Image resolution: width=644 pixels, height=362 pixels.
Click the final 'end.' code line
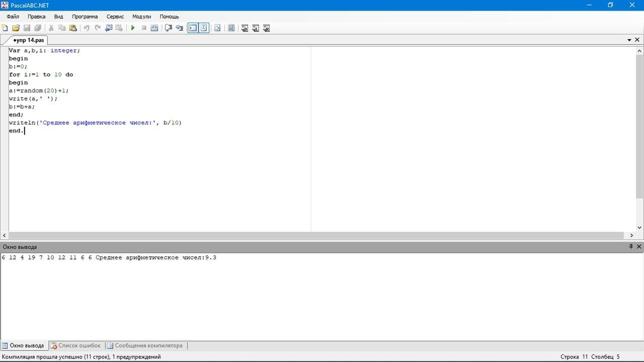pos(16,131)
